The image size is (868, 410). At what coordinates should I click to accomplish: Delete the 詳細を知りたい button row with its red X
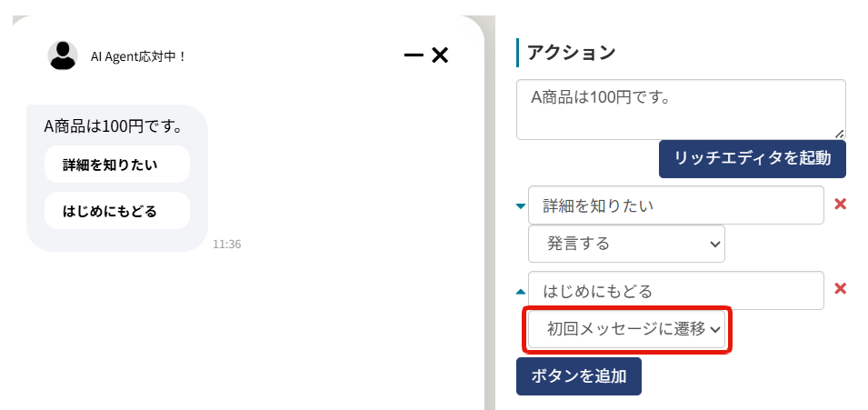pos(840,205)
